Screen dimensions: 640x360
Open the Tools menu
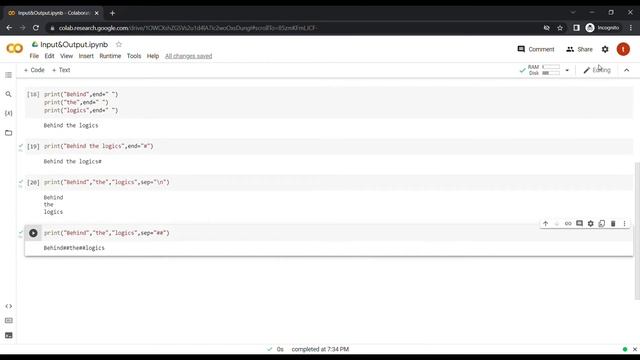coord(134,56)
